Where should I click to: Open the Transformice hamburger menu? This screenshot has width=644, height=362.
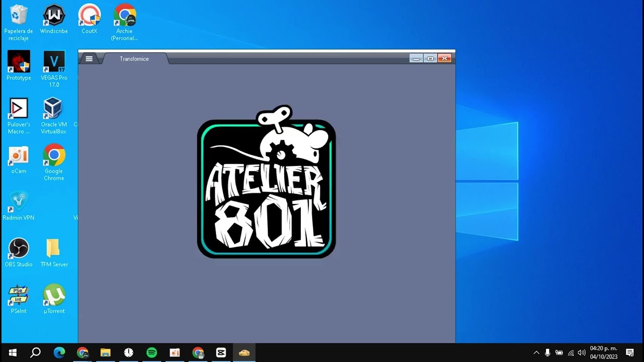click(89, 59)
